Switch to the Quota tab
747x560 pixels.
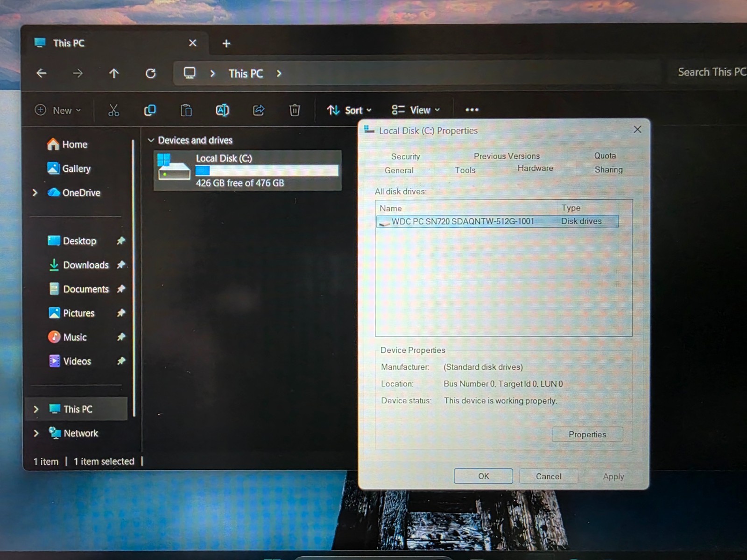[605, 155]
